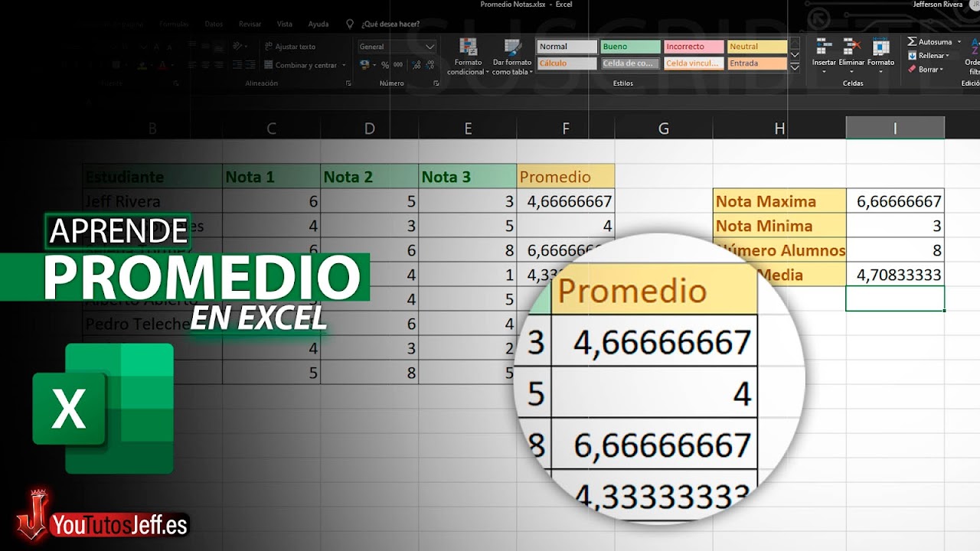This screenshot has height=551, width=980.
Task: Toggle Ajustar texto wrap text
Action: coord(289,47)
